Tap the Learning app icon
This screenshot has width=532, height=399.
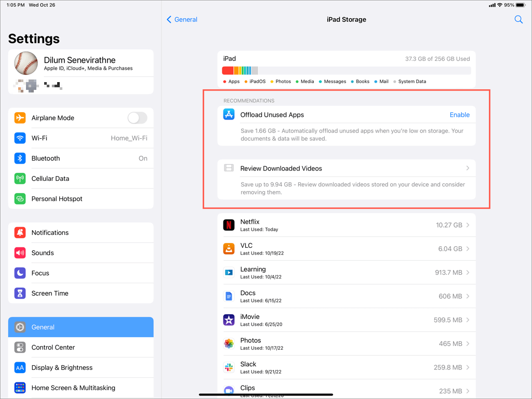click(229, 272)
